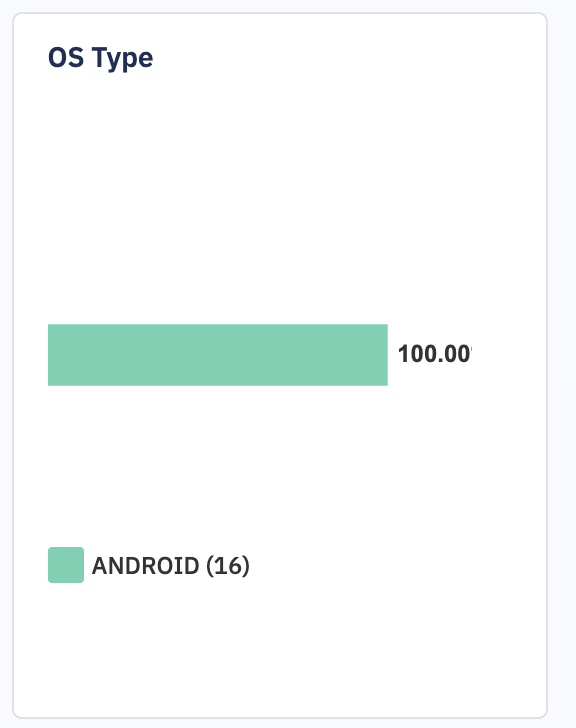Image resolution: width=576 pixels, height=728 pixels.
Task: Open details for the teal chart bar
Action: 218,355
